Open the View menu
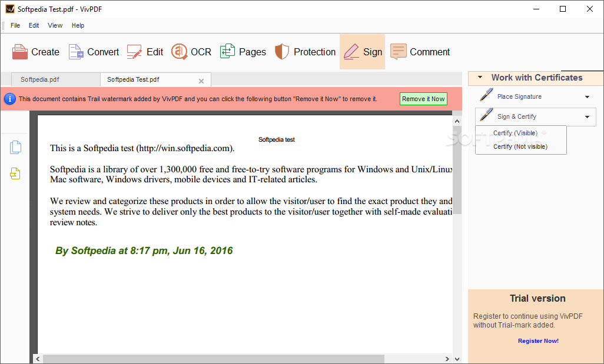The height and width of the screenshot is (364, 604). (55, 25)
